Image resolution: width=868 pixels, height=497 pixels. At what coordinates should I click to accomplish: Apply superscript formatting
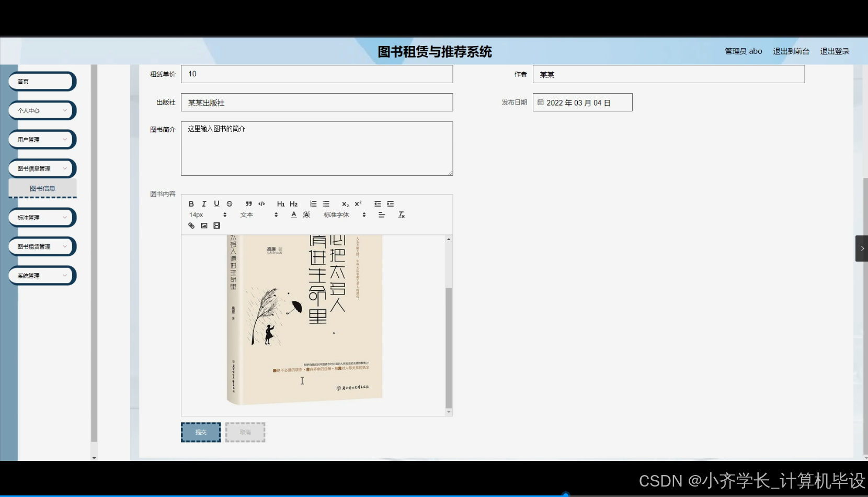[x=358, y=204]
